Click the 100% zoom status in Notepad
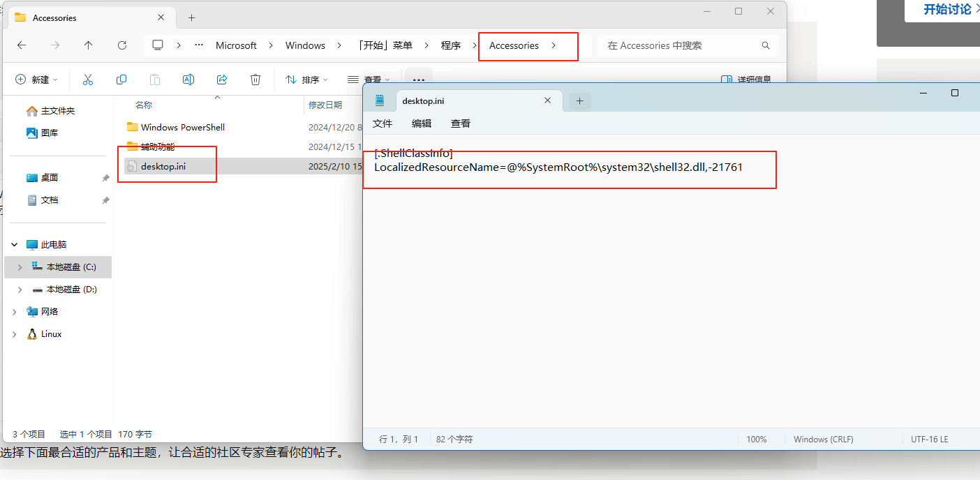The image size is (980, 480). click(757, 440)
